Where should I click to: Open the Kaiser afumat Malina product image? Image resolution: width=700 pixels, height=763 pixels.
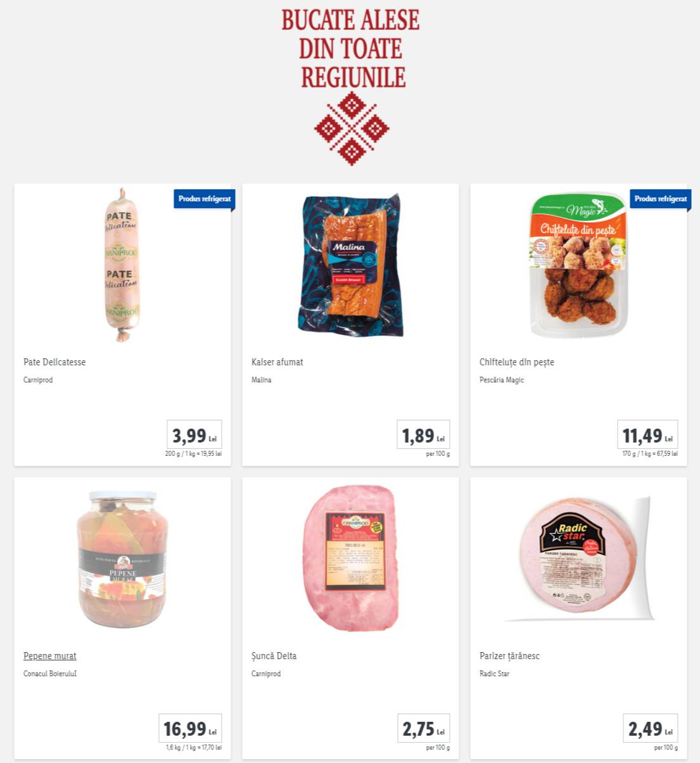(x=350, y=265)
